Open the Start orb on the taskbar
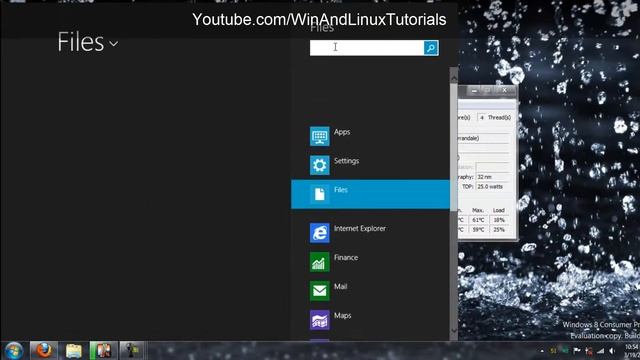This screenshot has height=360, width=640. (14, 351)
